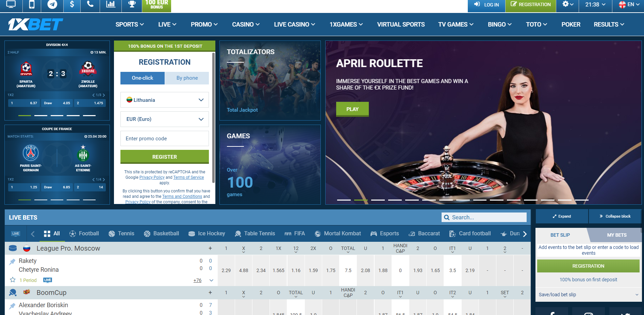644x315 pixels.
Task: Select the Baccarat filter
Action: 424,234
